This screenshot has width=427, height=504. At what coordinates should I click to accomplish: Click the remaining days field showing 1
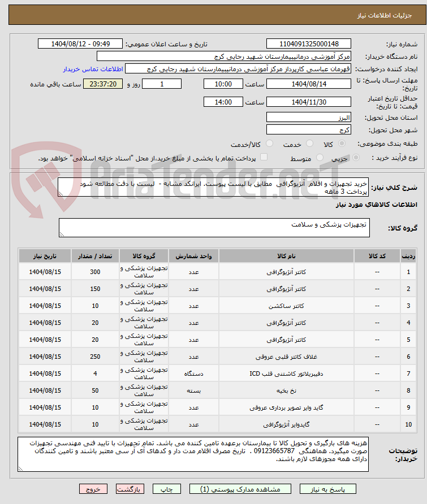pos(162,84)
